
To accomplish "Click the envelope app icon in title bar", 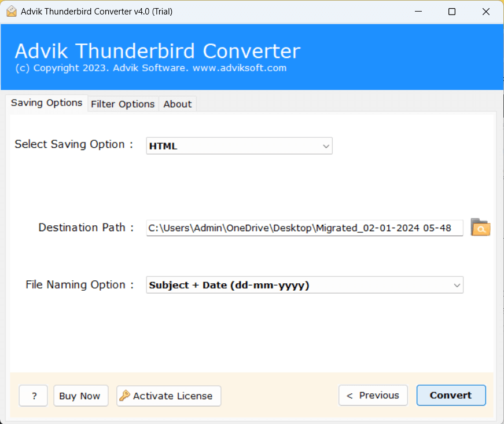I will click(12, 11).
